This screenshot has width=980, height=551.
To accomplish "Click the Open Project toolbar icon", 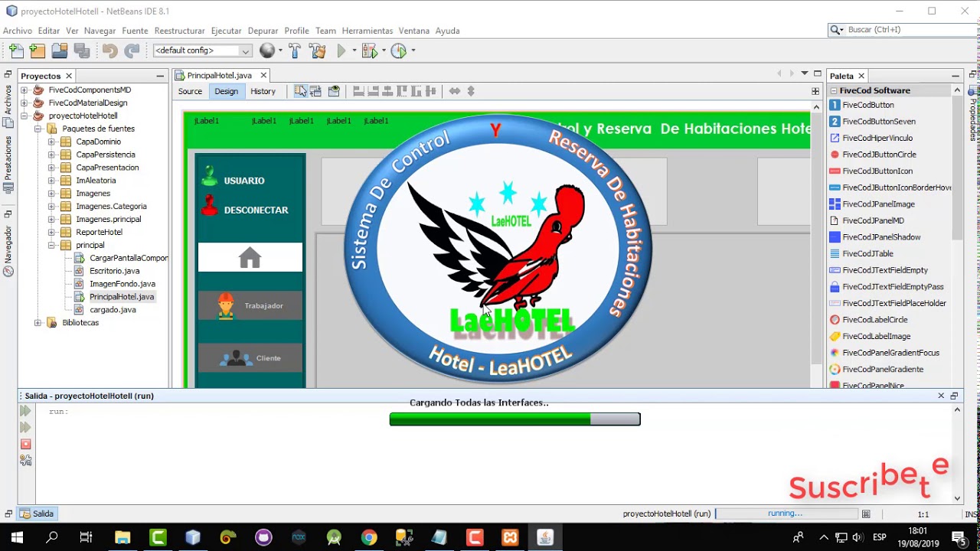I will (60, 51).
